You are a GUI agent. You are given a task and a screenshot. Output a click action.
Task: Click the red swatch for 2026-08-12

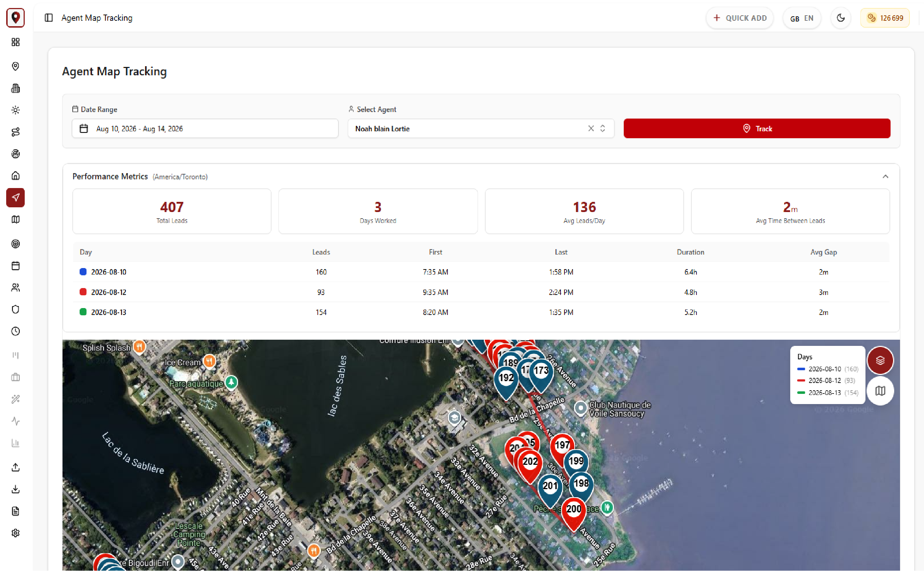[x=83, y=292]
